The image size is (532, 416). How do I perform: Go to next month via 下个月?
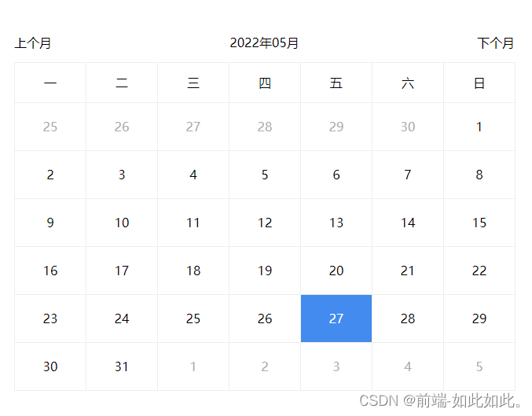(x=495, y=43)
